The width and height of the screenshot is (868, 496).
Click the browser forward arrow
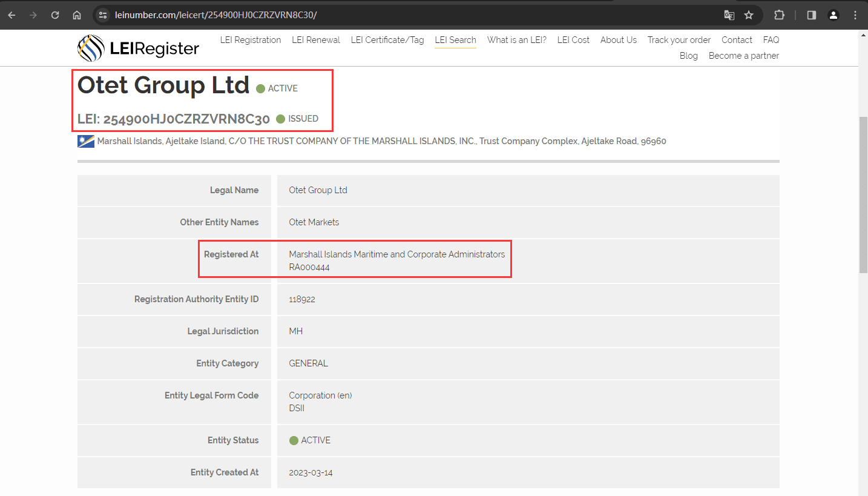[x=33, y=15]
